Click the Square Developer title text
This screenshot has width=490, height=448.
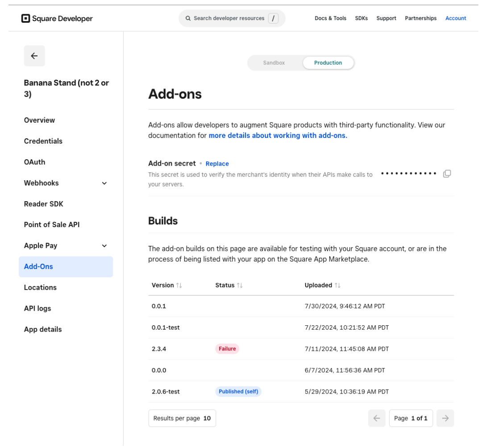[x=62, y=18]
